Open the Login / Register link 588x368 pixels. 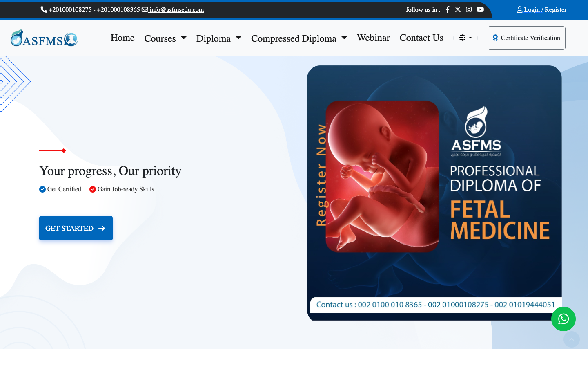pyautogui.click(x=541, y=9)
